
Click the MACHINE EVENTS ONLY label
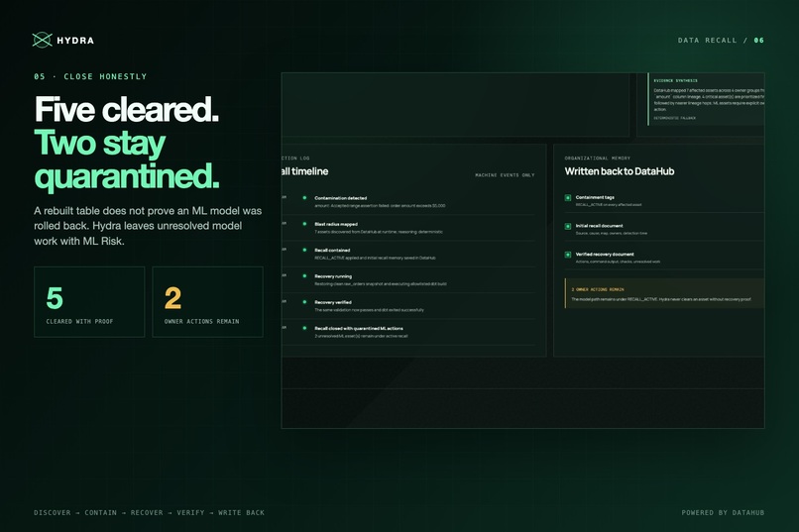[505, 175]
